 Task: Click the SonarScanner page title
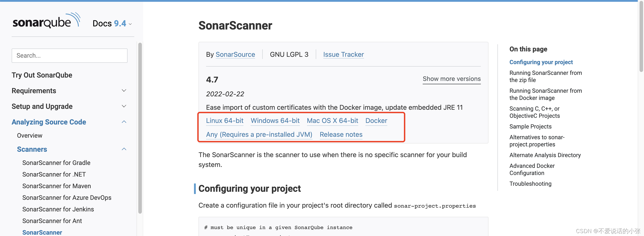[235, 25]
